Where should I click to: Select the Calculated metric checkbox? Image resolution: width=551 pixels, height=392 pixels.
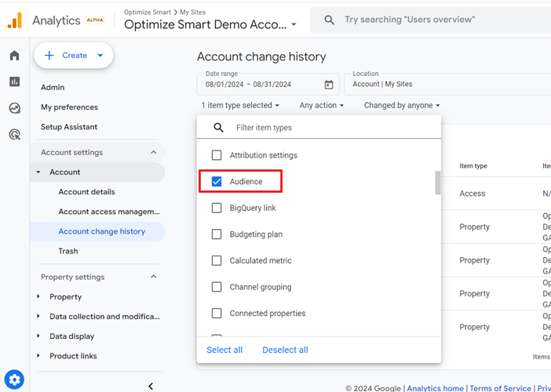[217, 260]
